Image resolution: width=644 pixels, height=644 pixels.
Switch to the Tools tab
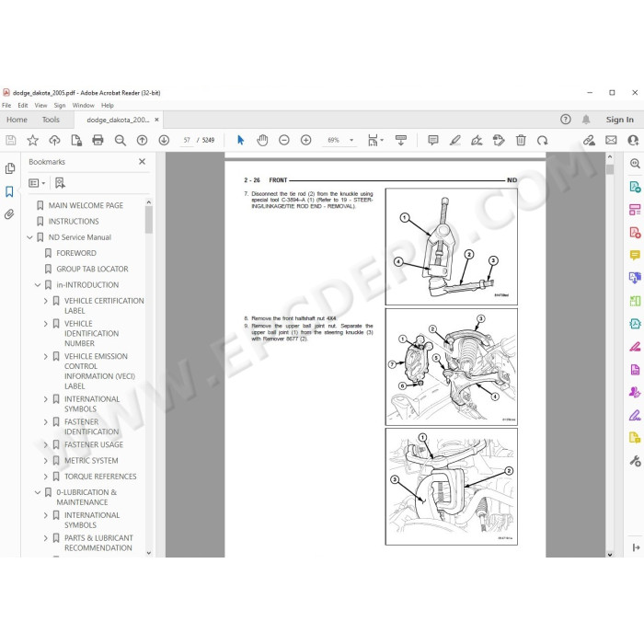[x=51, y=120]
